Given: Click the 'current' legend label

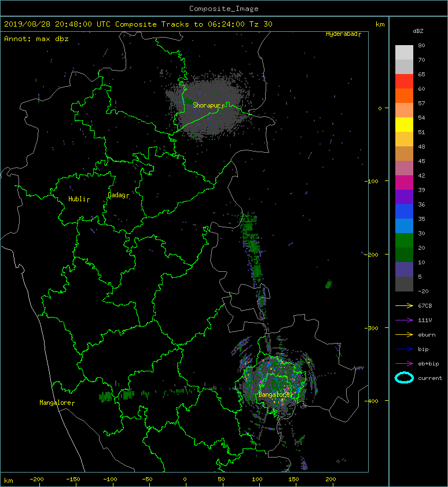Looking at the screenshot, I should [430, 378].
